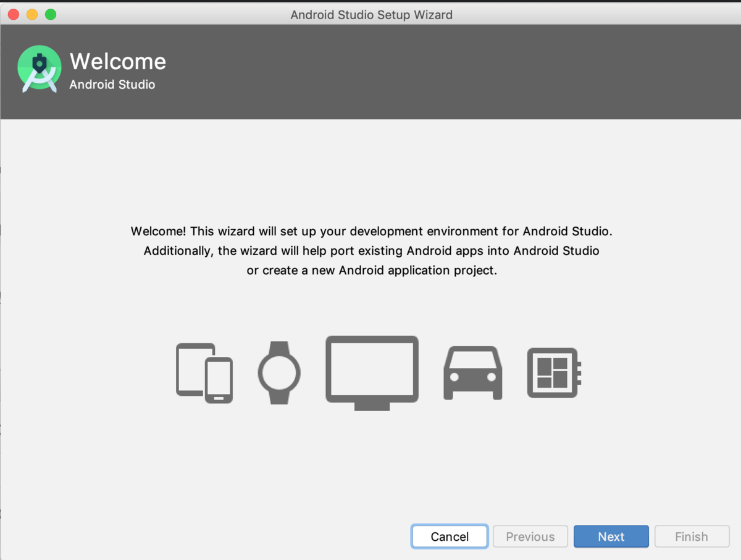Close the Setup Wizard window with red button

tap(13, 14)
